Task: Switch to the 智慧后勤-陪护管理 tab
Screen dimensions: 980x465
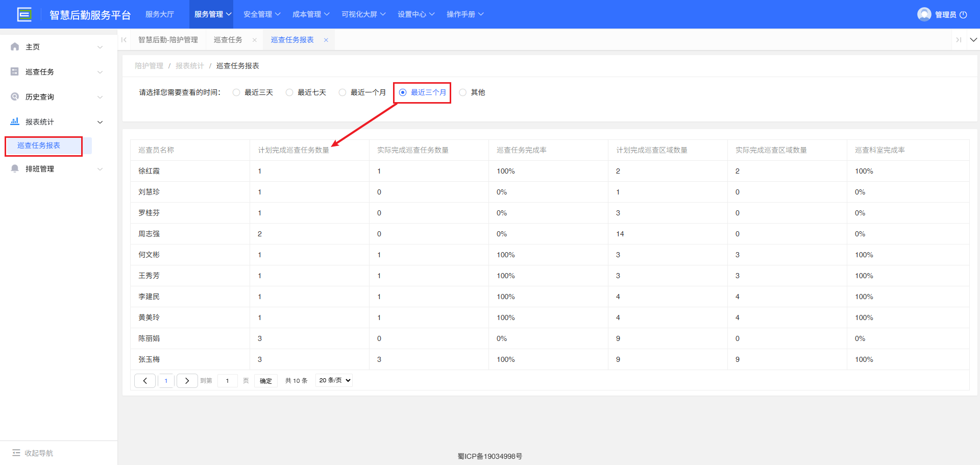Action: coord(168,40)
